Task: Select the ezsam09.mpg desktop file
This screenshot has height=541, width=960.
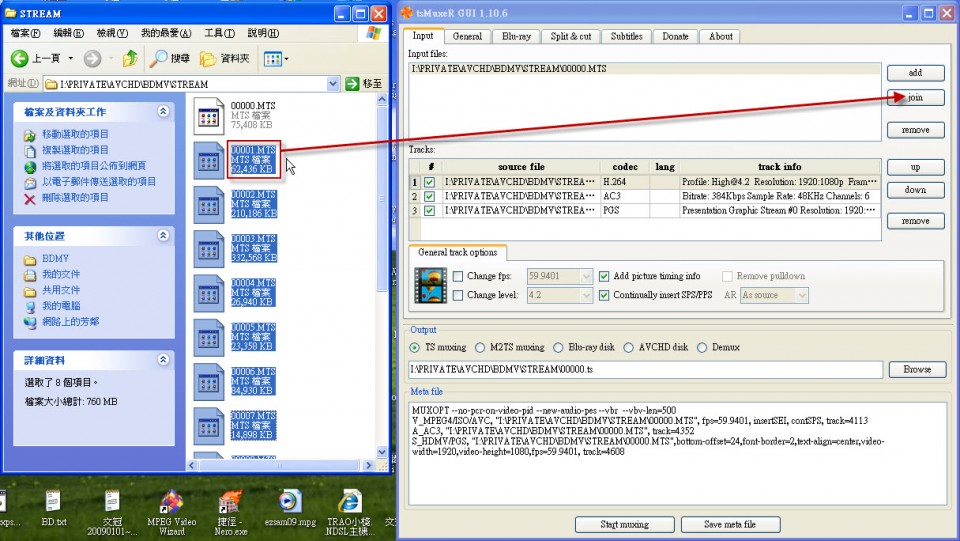Action: click(290, 506)
